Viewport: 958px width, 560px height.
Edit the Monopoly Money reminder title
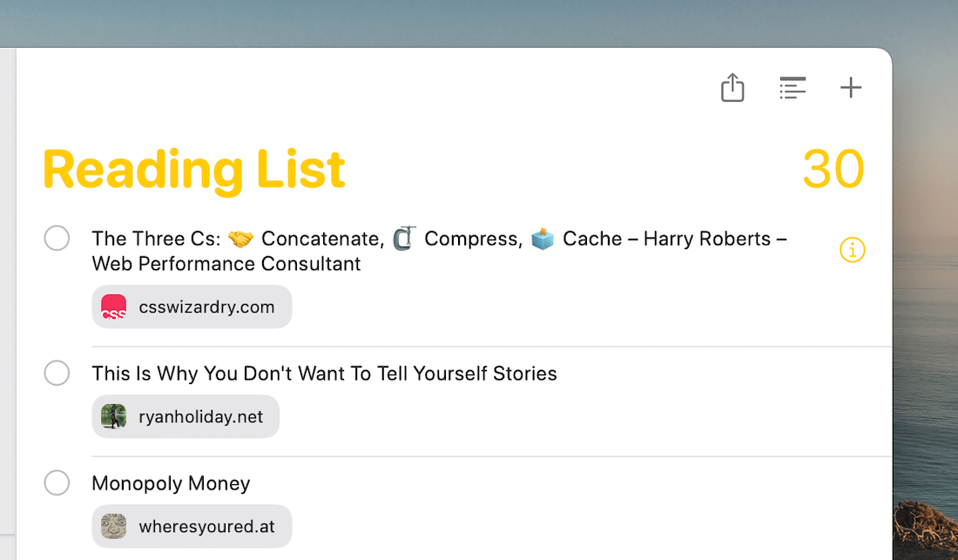[x=171, y=483]
